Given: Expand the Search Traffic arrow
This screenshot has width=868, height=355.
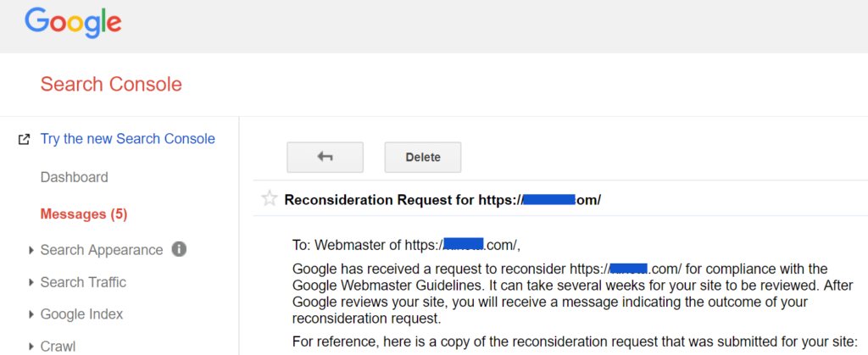Looking at the screenshot, I should 31,282.
